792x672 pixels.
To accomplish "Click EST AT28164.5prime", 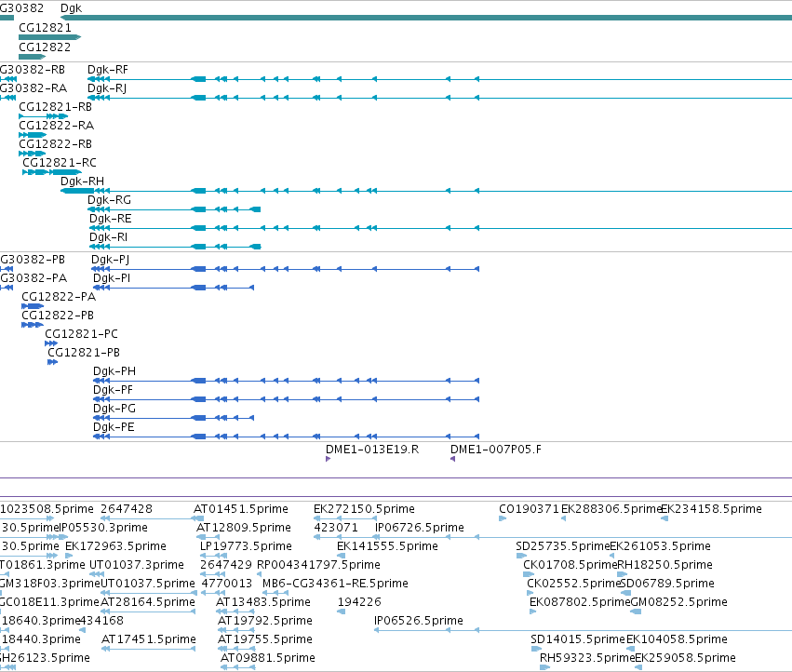I will pyautogui.click(x=148, y=603).
